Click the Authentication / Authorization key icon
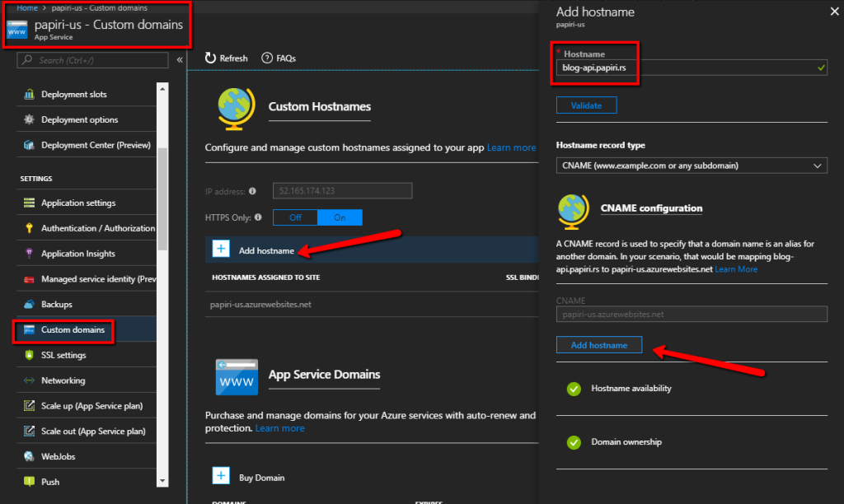Screen dimensions: 844x504 pos(29,228)
